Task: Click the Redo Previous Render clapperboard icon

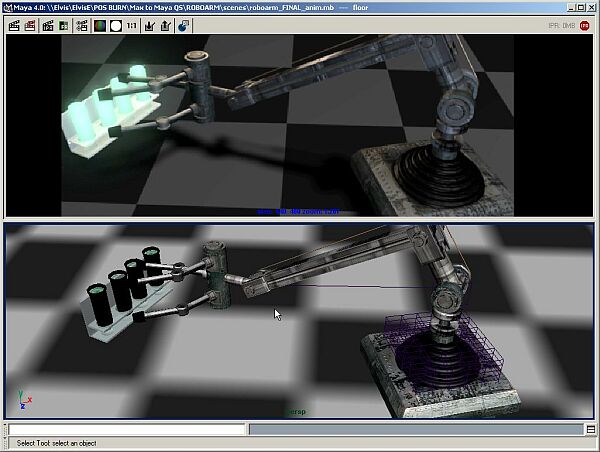Action: click(14, 26)
